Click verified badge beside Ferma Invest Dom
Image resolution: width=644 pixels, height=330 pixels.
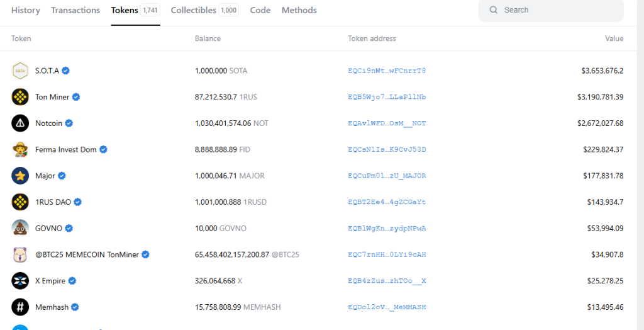103,149
